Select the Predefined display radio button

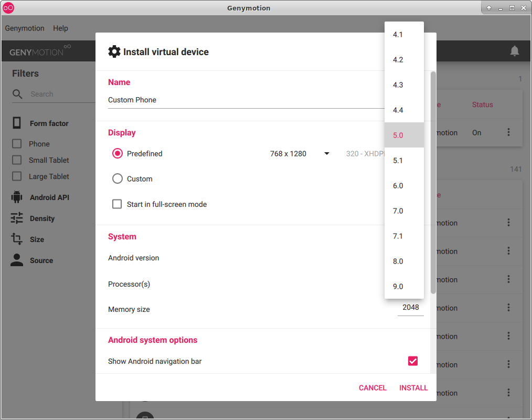tap(118, 153)
